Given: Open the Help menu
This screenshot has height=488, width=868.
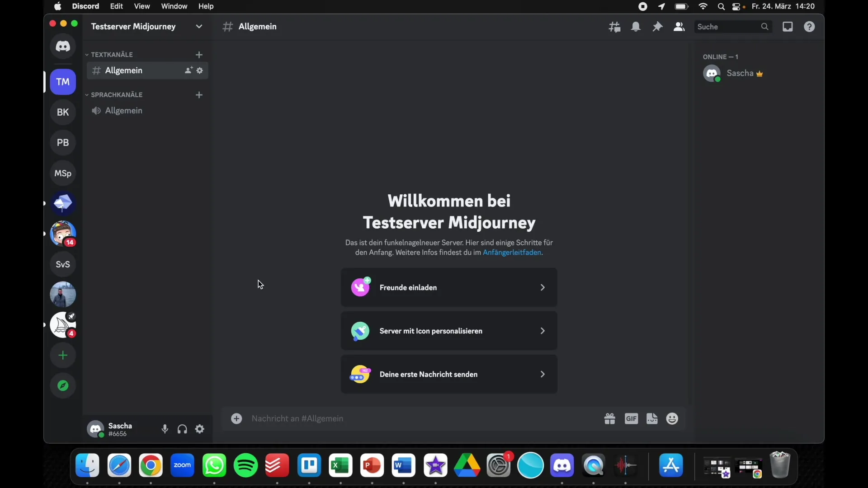Looking at the screenshot, I should (x=206, y=6).
